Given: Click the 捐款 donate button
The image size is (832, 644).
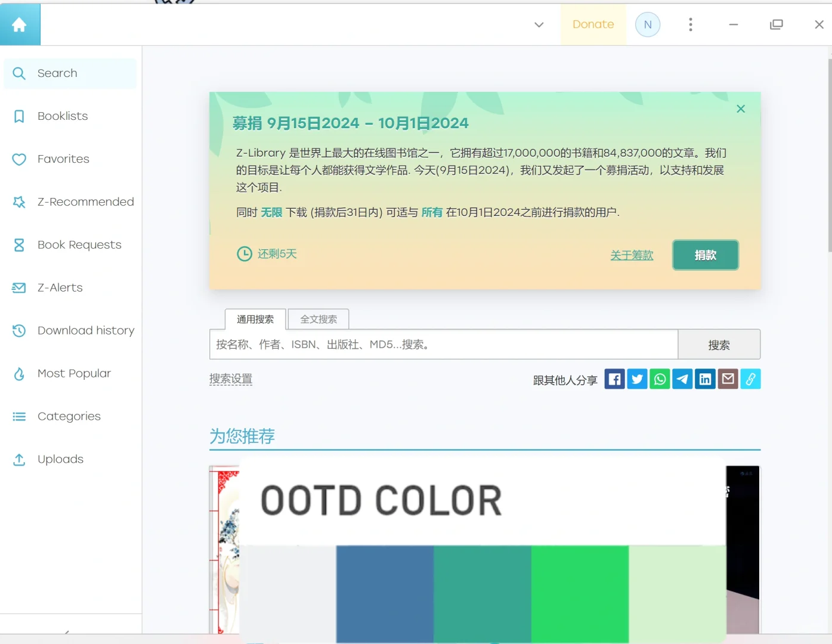Looking at the screenshot, I should pos(706,255).
